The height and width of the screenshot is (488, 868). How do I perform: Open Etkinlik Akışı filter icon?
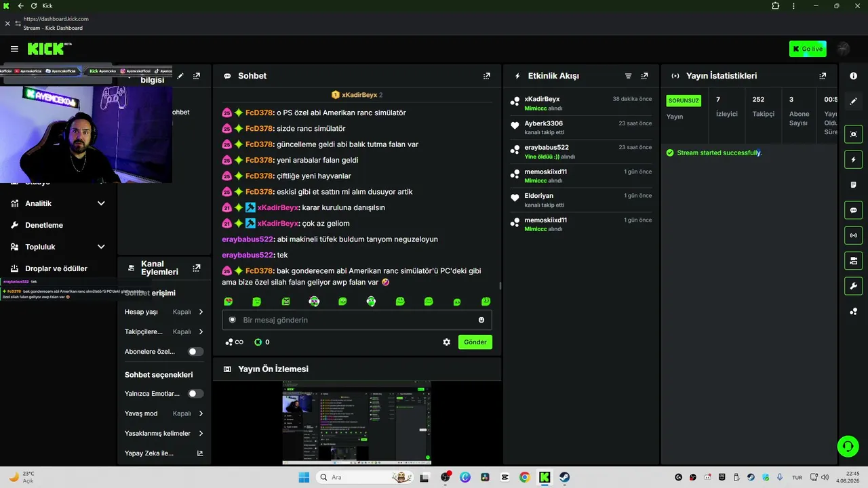click(x=628, y=76)
